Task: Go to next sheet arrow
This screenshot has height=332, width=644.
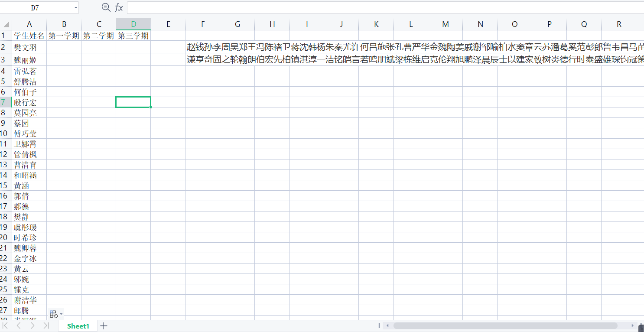Action: (x=33, y=325)
